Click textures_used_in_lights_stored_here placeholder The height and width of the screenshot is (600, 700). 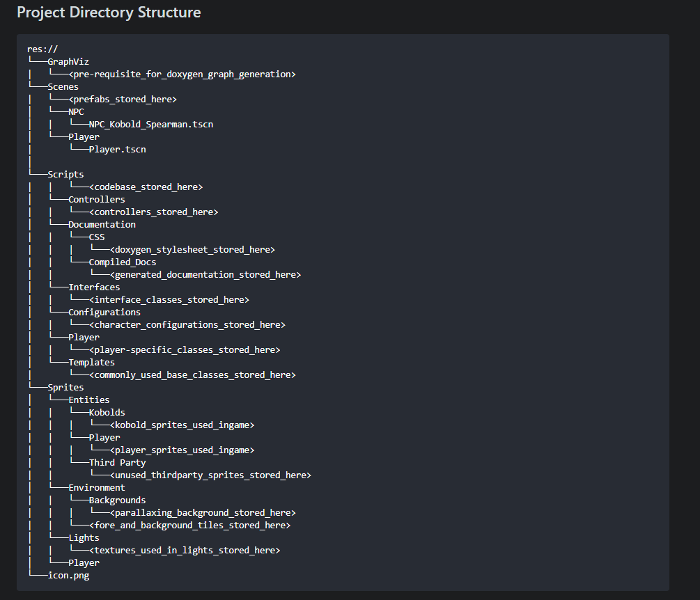[185, 551]
